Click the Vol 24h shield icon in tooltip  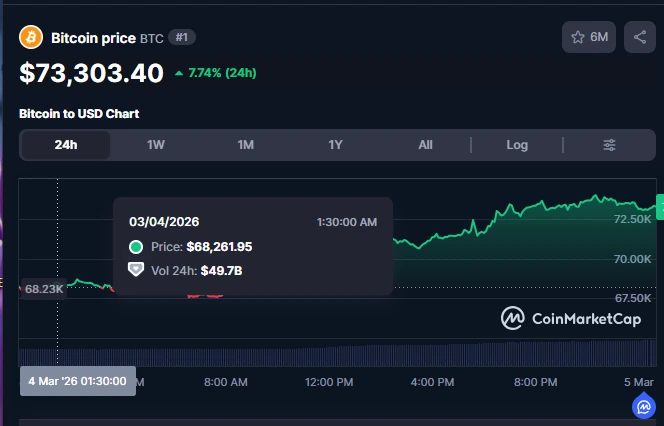pyautogui.click(x=136, y=270)
